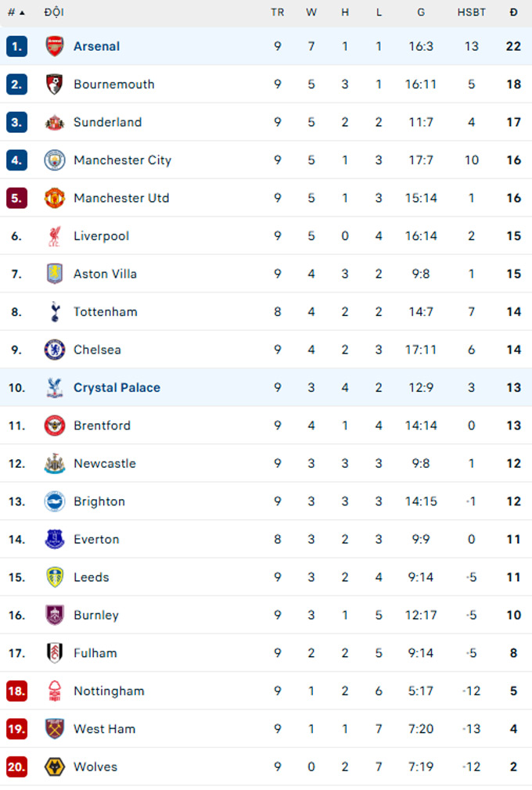Select the Manchester City badge icon
This screenshot has height=790, width=532.
coord(54,160)
